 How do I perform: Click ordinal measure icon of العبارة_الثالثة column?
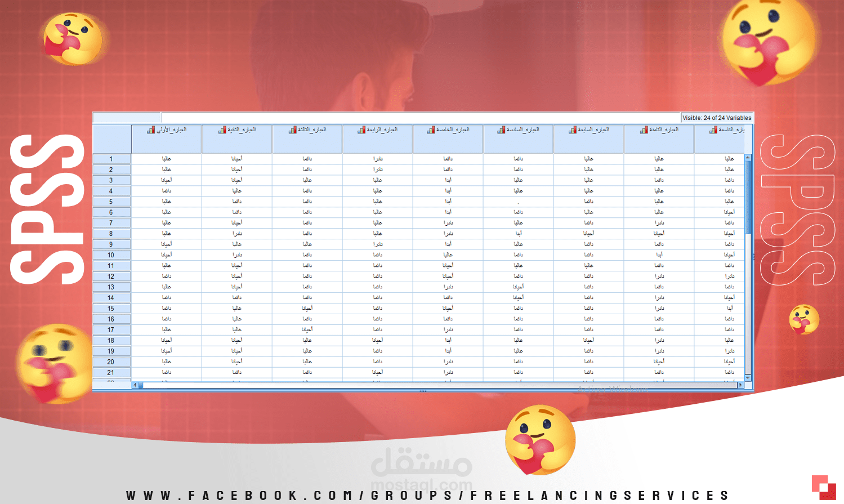[293, 130]
